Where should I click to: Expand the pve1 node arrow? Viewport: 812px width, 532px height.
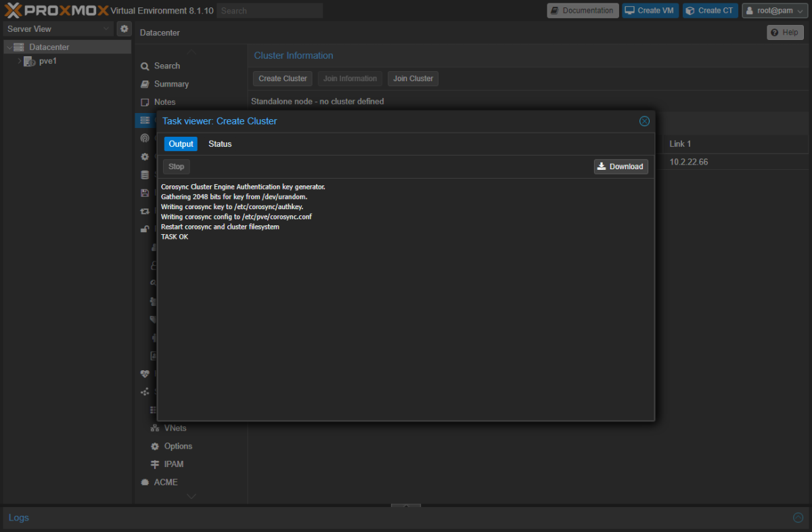pyautogui.click(x=19, y=61)
